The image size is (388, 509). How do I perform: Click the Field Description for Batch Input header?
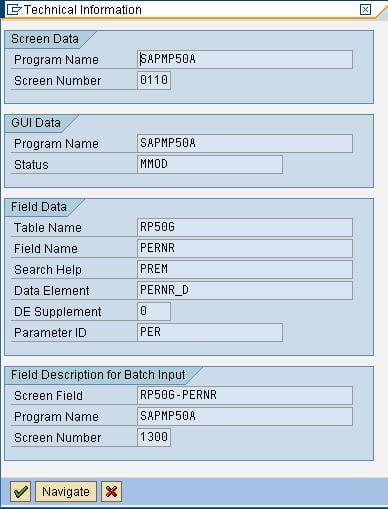98,375
